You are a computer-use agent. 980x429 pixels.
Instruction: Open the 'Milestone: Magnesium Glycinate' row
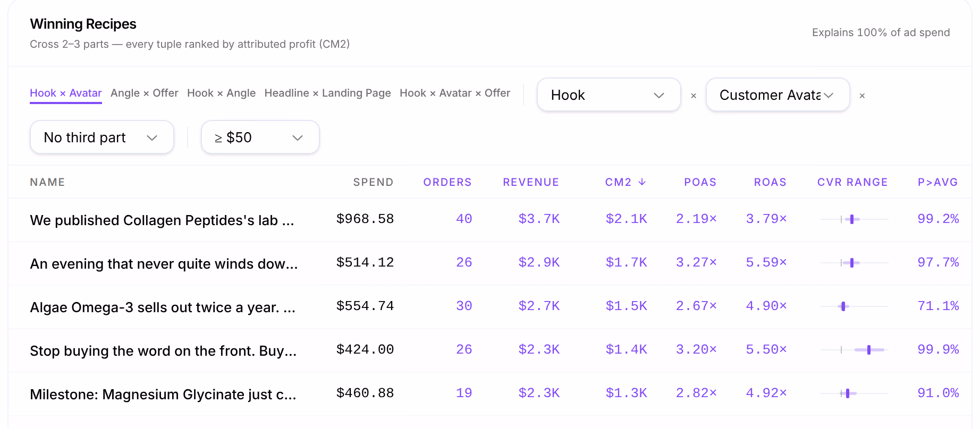click(490, 394)
